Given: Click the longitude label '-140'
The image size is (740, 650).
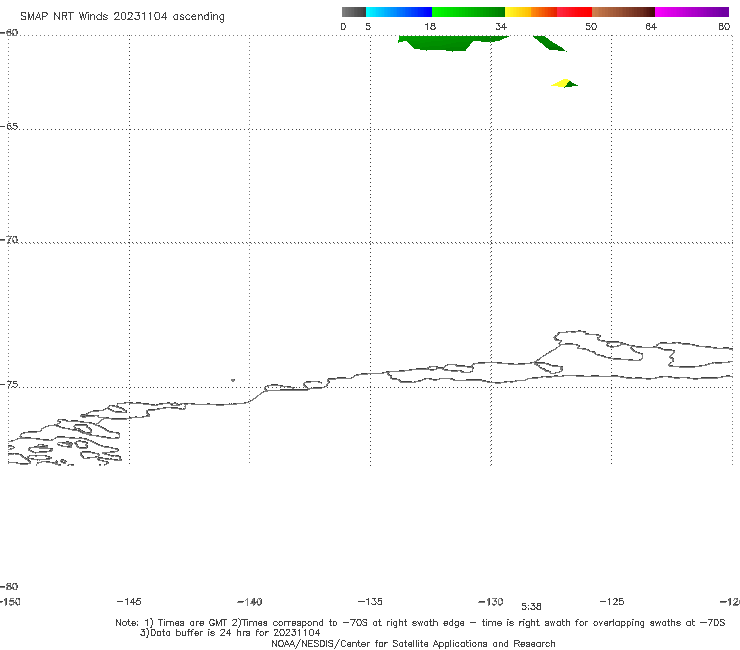Looking at the screenshot, I should click(x=250, y=601).
